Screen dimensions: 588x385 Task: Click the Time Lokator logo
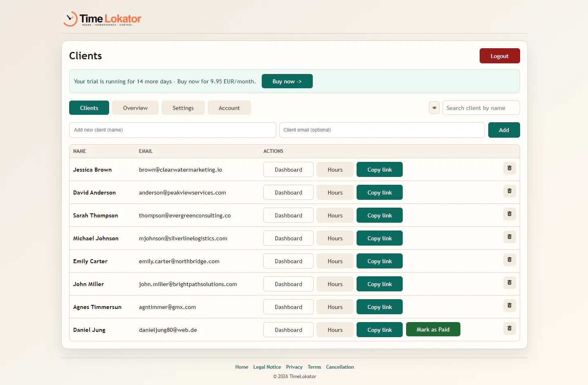(x=103, y=19)
